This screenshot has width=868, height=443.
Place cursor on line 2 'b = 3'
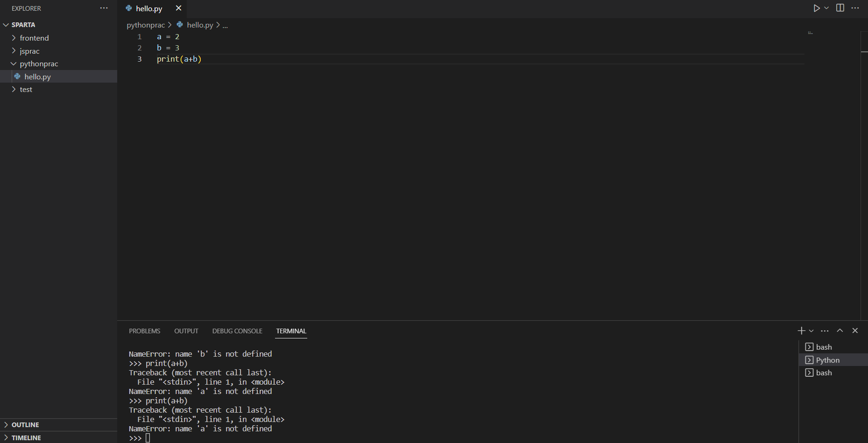168,48
